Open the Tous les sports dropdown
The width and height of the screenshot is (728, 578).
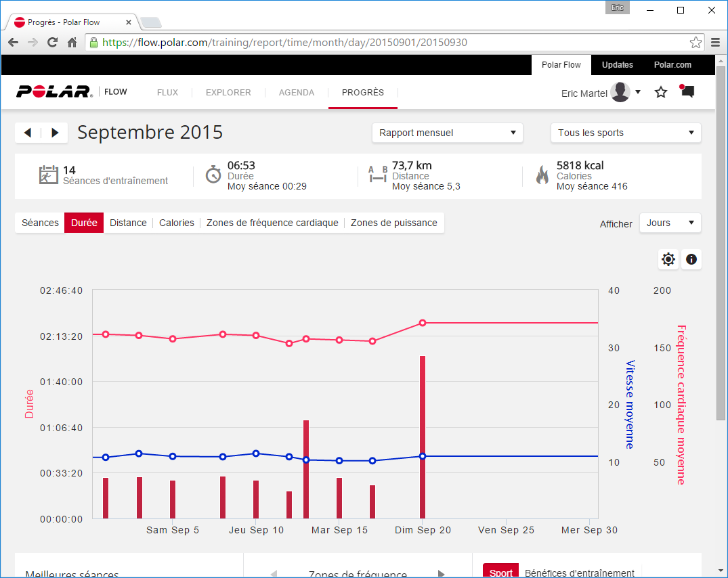click(626, 133)
